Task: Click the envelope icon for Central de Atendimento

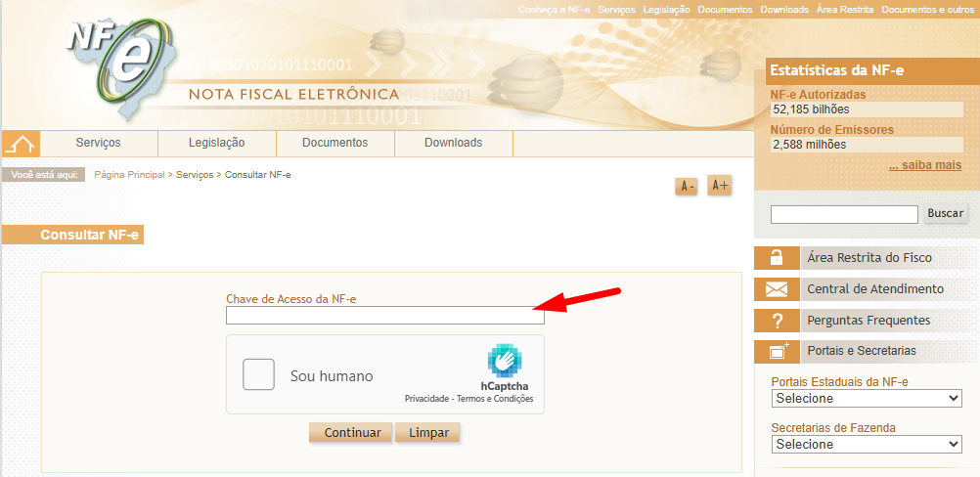Action: tap(777, 289)
